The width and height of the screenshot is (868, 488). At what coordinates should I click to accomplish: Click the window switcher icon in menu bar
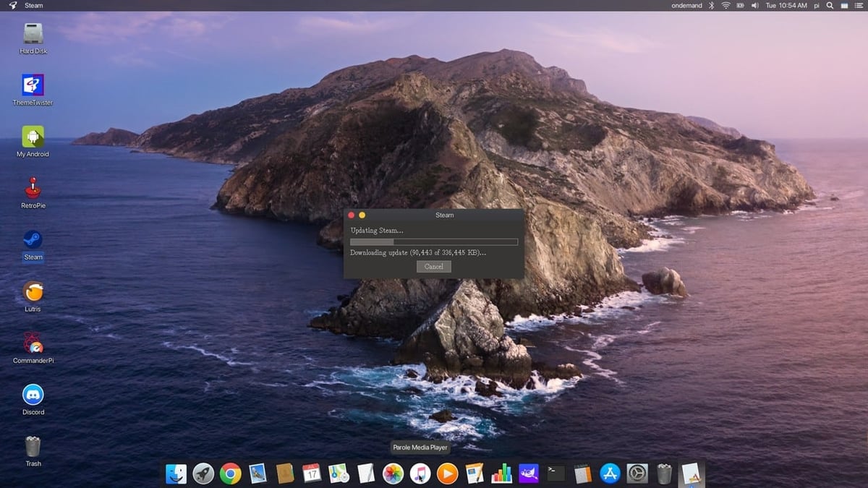[843, 5]
